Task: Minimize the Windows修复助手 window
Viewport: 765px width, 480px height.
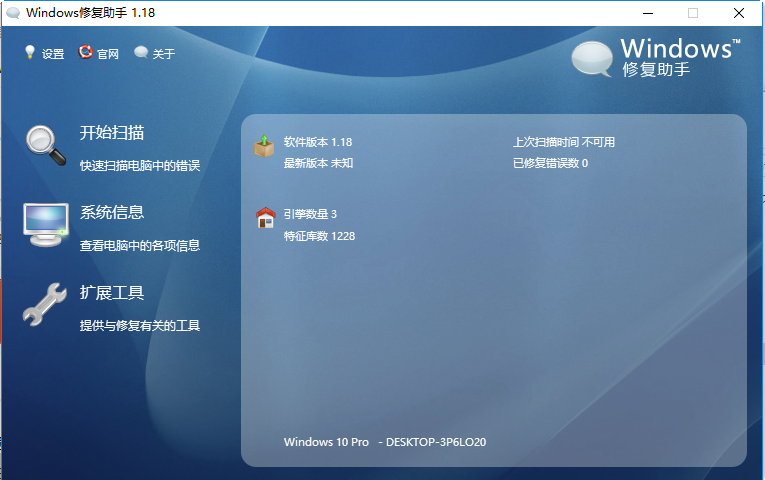Action: pos(647,13)
